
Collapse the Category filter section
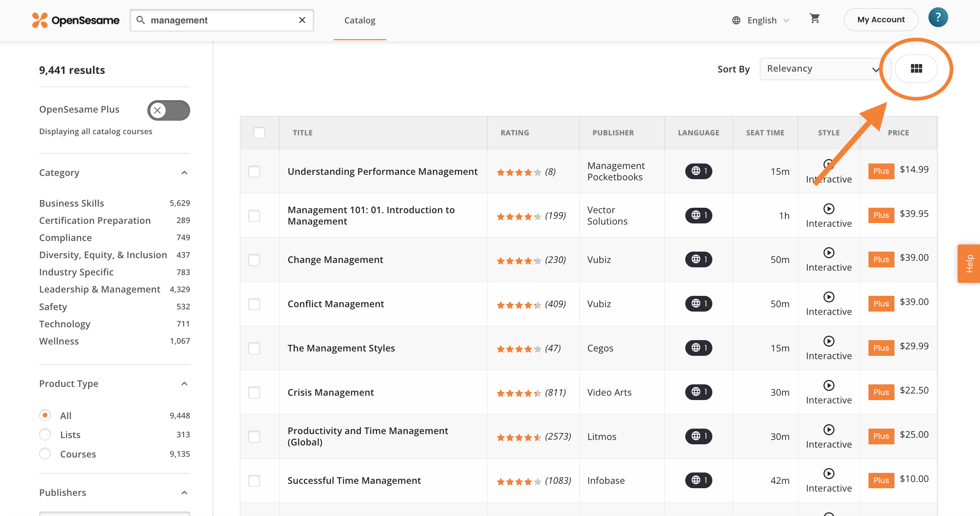(184, 173)
